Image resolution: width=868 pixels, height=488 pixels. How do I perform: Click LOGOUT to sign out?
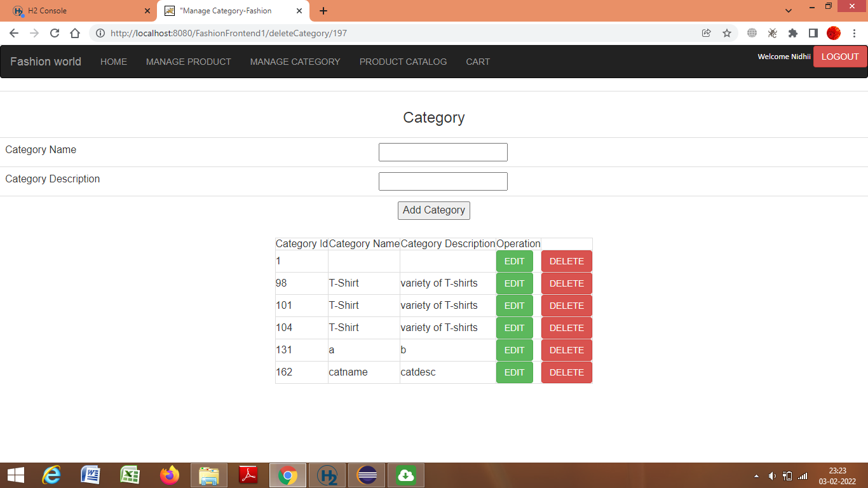(839, 57)
